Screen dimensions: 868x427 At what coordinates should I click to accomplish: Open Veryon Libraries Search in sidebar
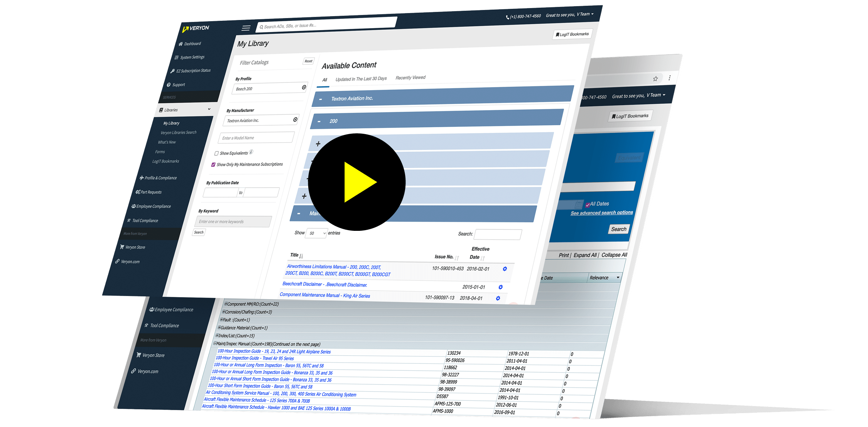[178, 133]
